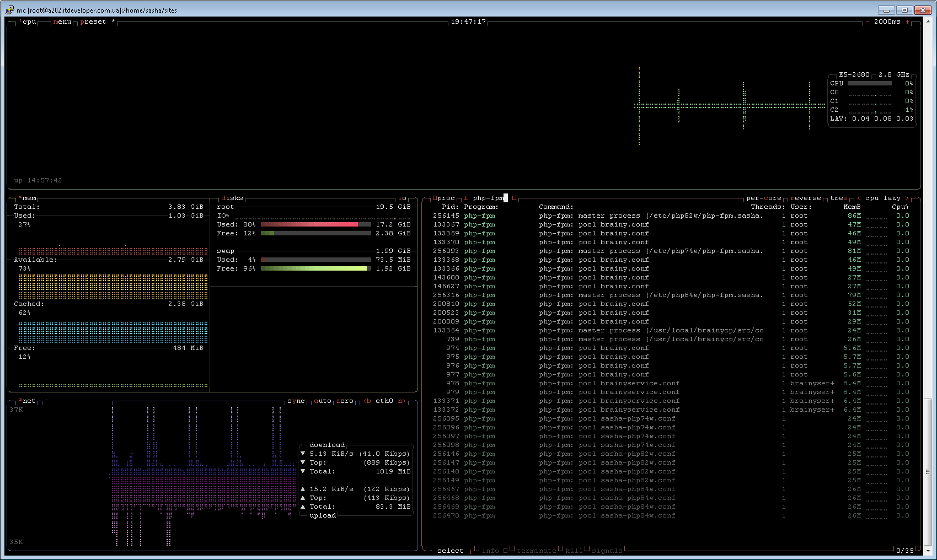The width and height of the screenshot is (937, 560).
Task: Toggle reverse sorting order
Action: 805,198
